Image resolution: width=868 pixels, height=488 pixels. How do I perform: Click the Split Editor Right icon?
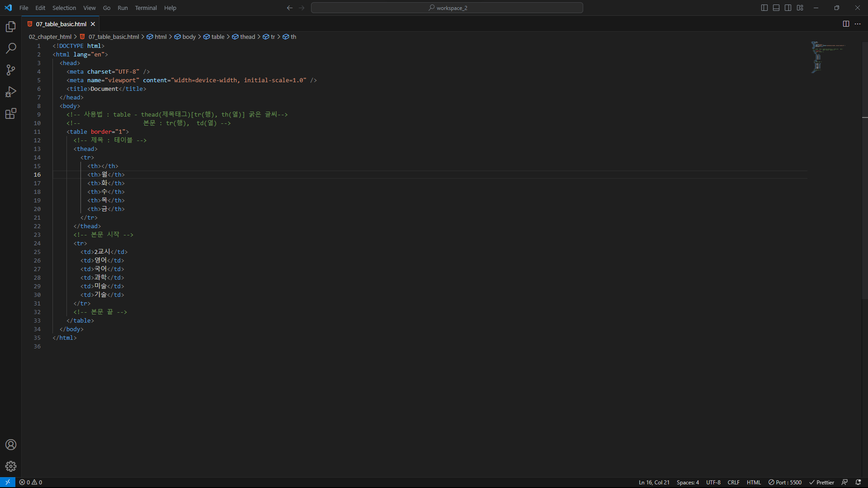[846, 24]
